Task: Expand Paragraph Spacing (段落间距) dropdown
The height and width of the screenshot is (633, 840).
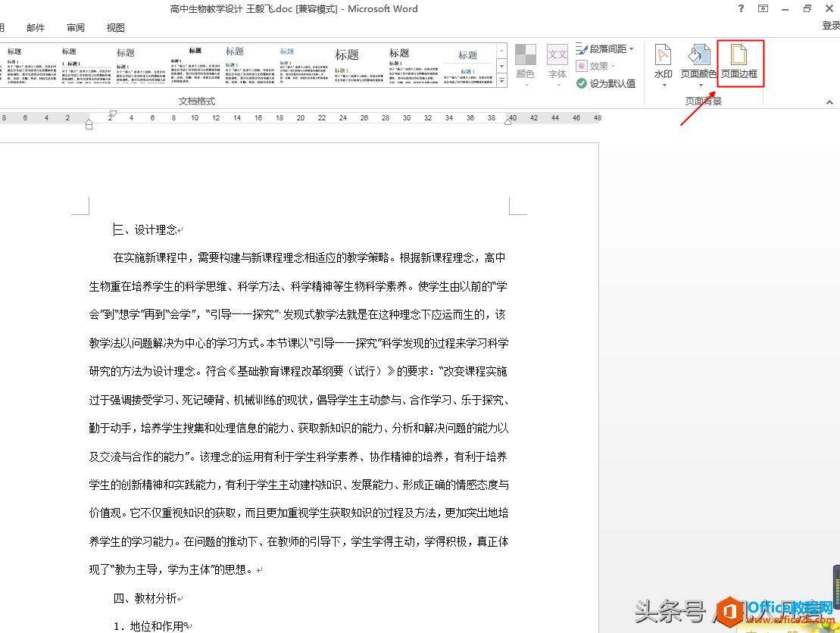Action: click(x=606, y=49)
